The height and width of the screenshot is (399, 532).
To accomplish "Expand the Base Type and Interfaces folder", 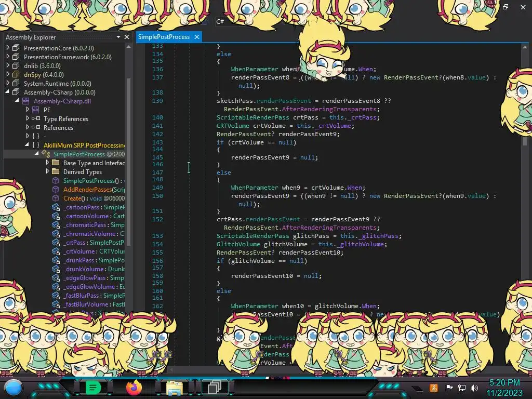I will 47,163.
